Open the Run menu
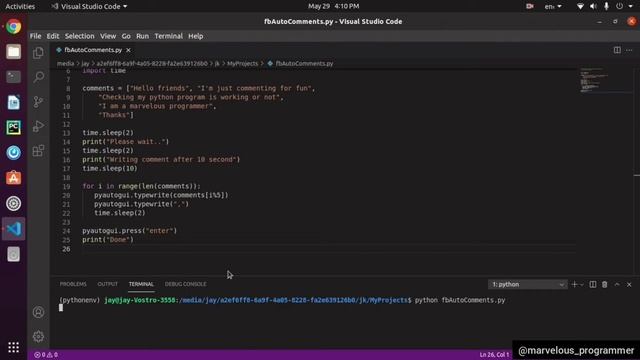Screen dimensions: 640x360 (142, 36)
